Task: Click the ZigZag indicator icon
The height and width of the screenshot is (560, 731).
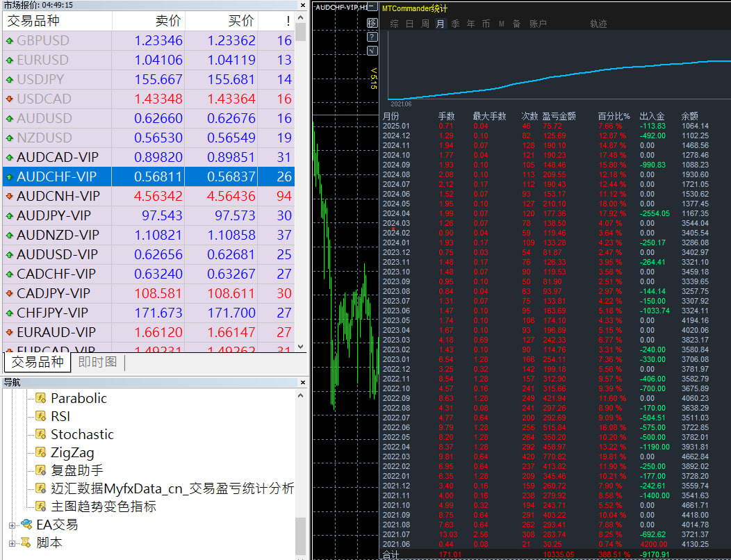Action: coord(41,452)
